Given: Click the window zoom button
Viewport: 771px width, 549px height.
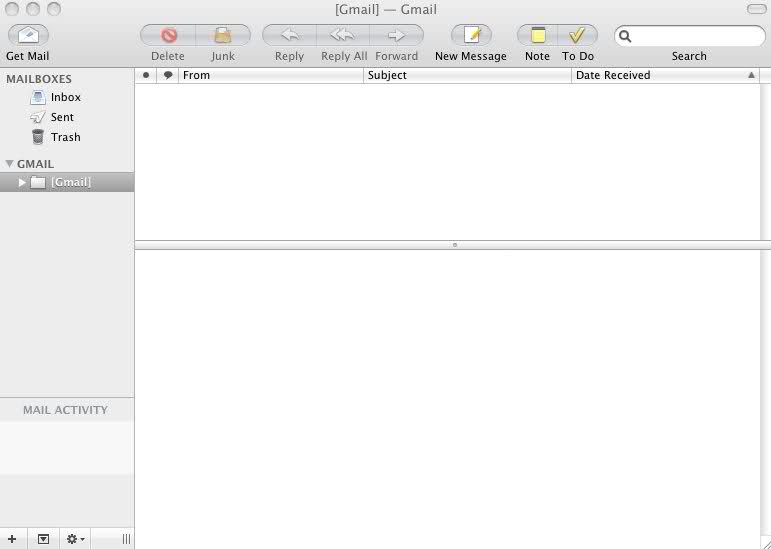Looking at the screenshot, I should point(54,9).
